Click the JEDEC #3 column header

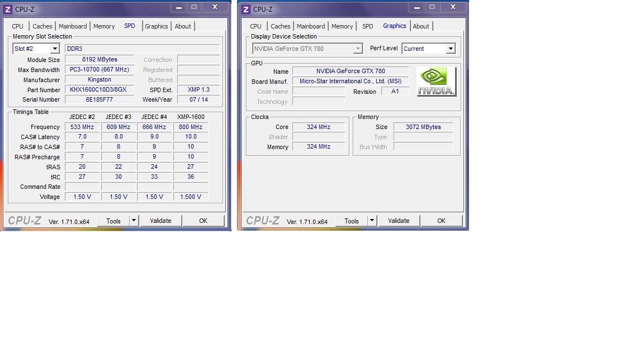coord(119,117)
